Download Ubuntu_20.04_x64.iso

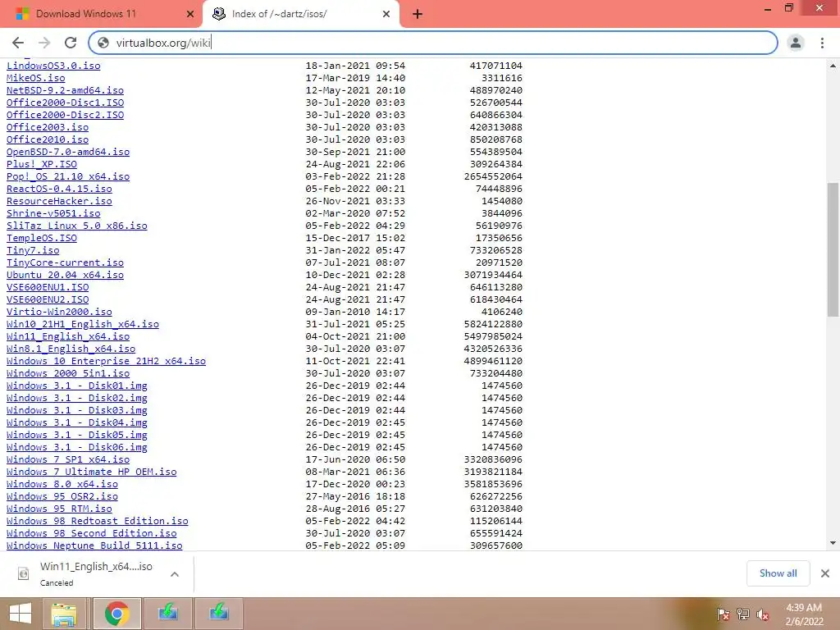click(x=65, y=276)
